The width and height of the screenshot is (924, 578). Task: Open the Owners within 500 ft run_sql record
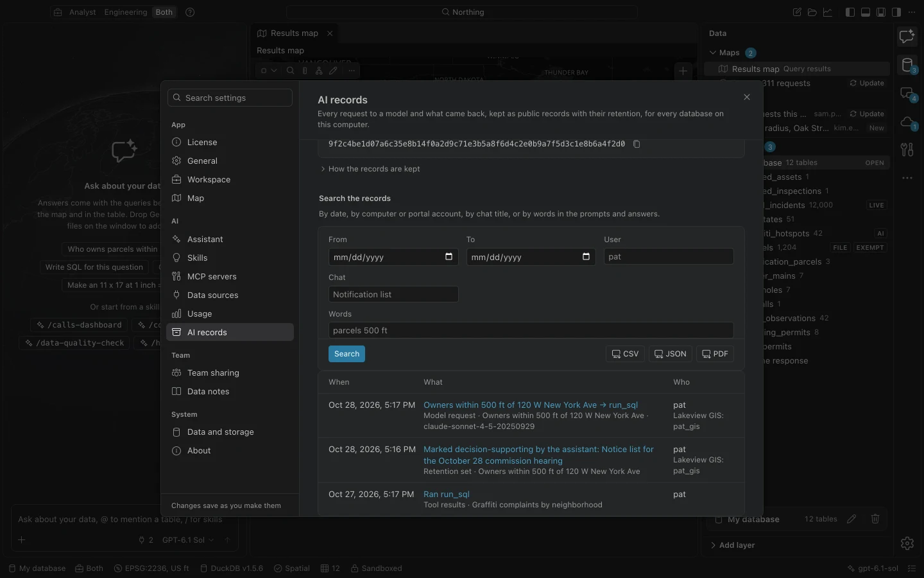(x=531, y=405)
